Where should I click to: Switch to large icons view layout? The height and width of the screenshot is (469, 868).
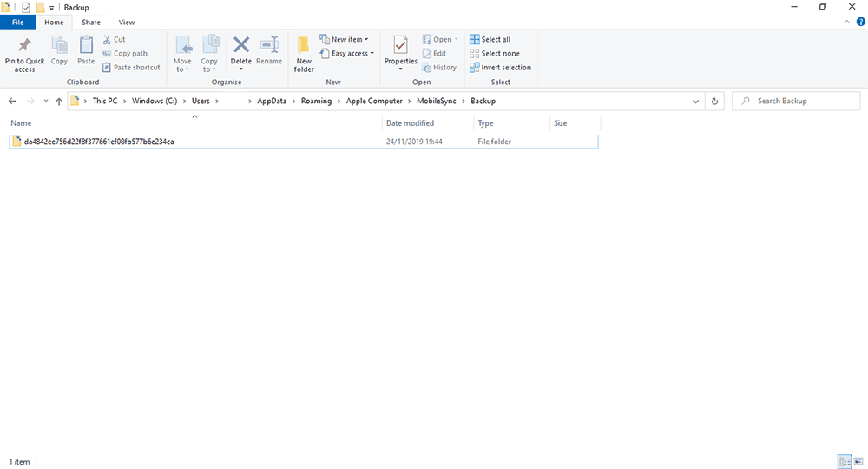click(858, 460)
